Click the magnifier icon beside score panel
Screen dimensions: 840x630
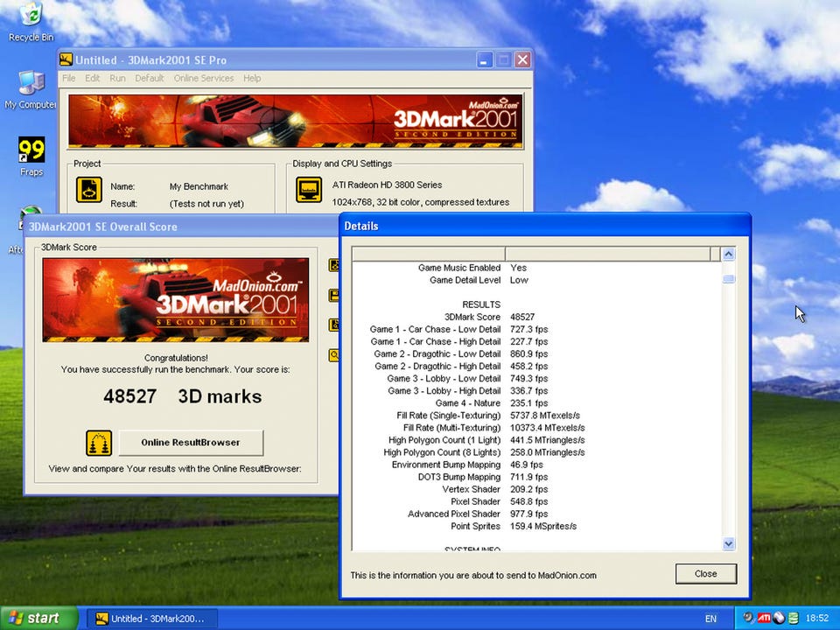pos(333,354)
